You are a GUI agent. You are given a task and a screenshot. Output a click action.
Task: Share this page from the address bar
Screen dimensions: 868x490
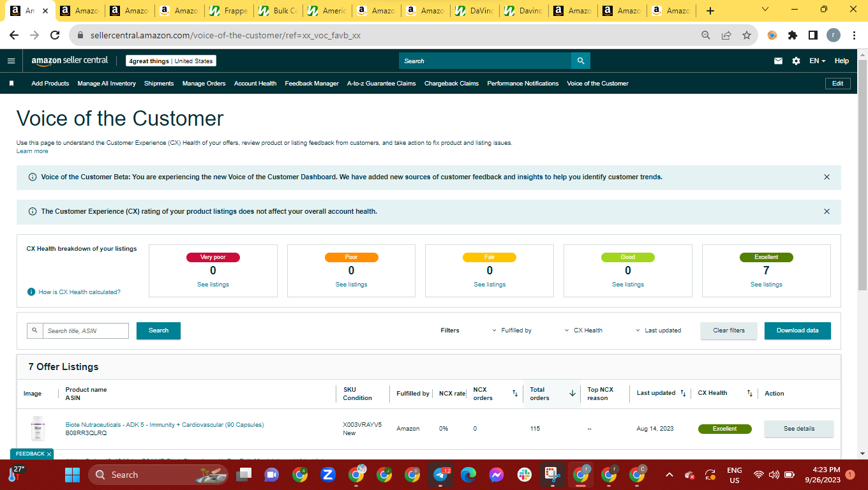[x=726, y=36]
